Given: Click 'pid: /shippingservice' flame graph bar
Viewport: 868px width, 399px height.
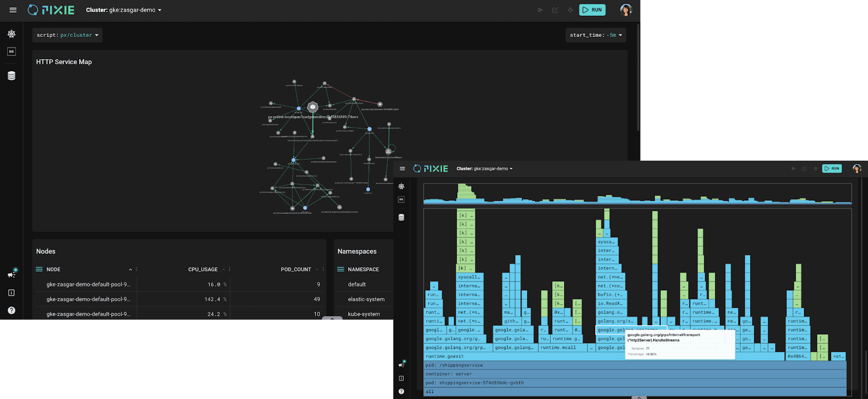Looking at the screenshot, I should tap(635, 365).
